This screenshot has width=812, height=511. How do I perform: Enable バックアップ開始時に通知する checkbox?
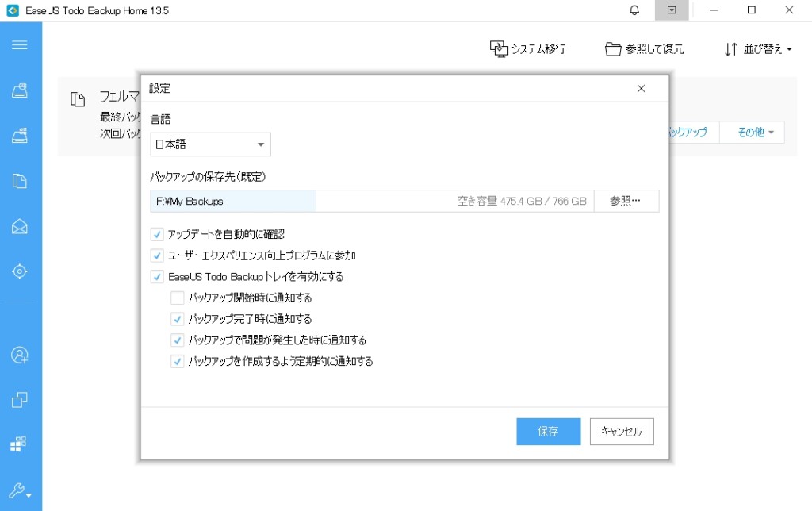click(177, 298)
